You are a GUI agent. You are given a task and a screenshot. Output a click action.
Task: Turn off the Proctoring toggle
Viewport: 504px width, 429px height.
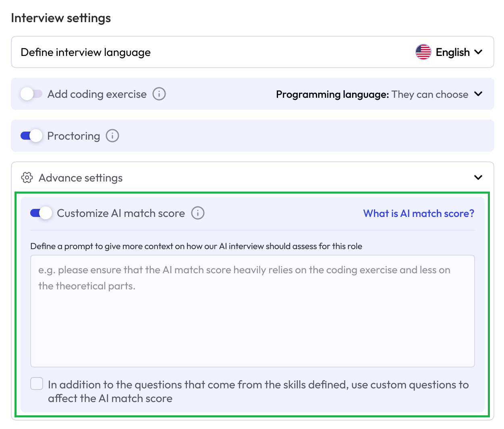[x=31, y=136]
